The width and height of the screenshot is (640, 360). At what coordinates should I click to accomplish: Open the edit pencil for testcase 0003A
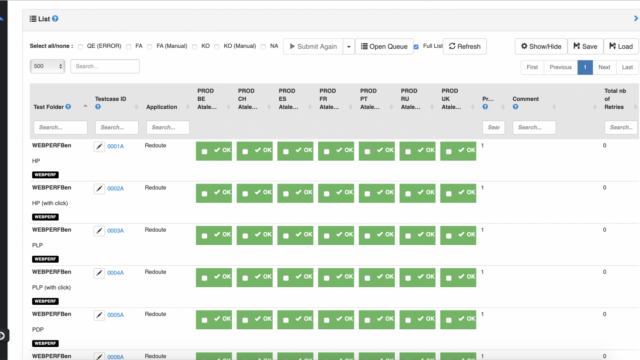coord(99,231)
